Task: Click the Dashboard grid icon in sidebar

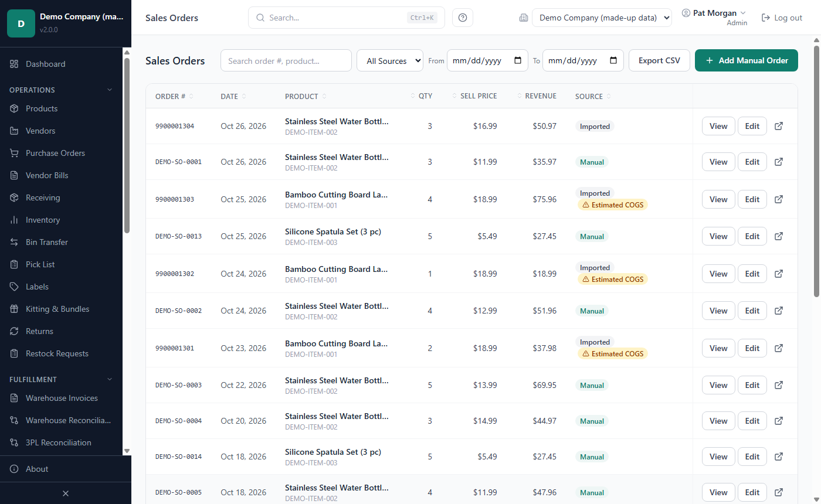Action: tap(14, 64)
